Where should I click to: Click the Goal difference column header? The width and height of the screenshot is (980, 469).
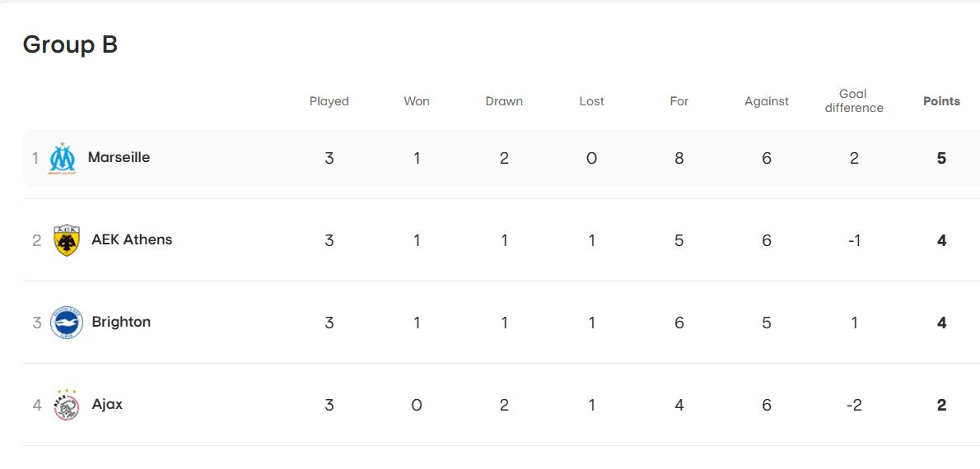(x=853, y=101)
